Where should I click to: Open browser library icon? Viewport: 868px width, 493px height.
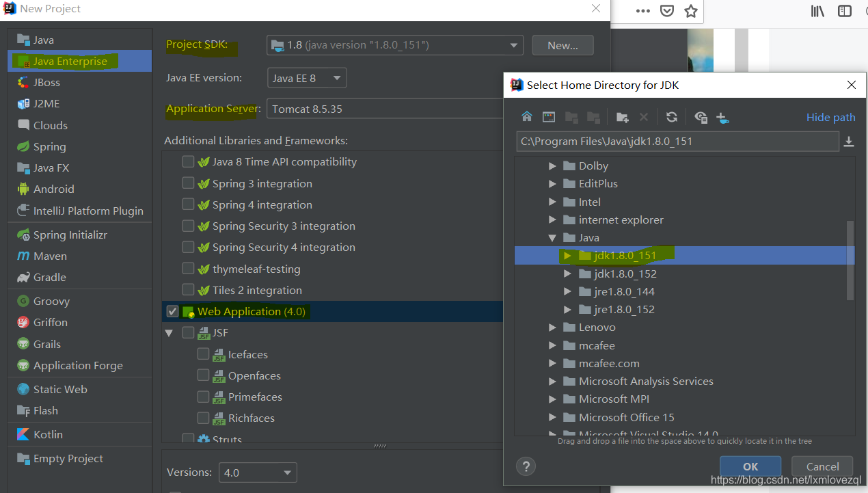point(817,11)
